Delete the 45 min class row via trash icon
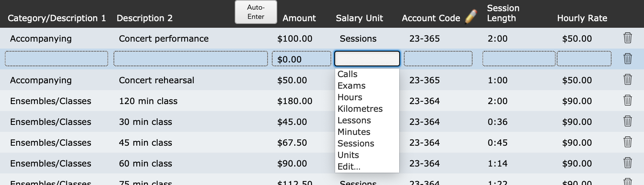Viewport: 644px width, 185px height. pos(628,142)
